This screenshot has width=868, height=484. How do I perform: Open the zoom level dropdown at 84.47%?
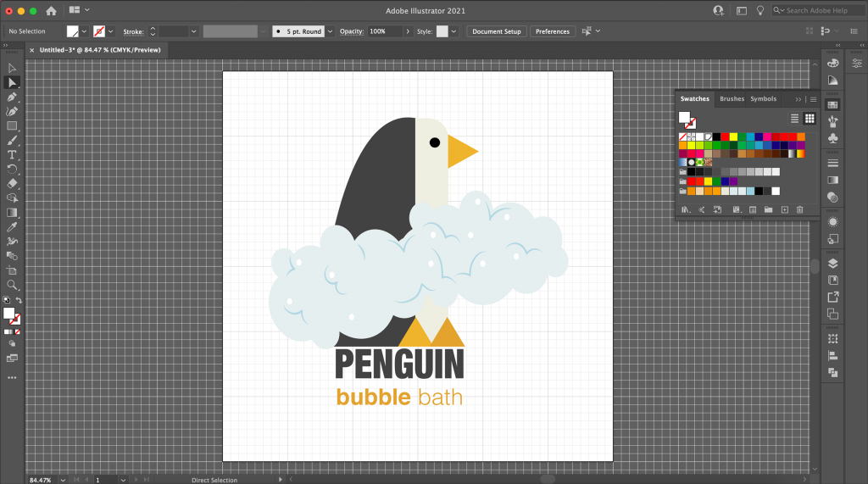pos(61,480)
